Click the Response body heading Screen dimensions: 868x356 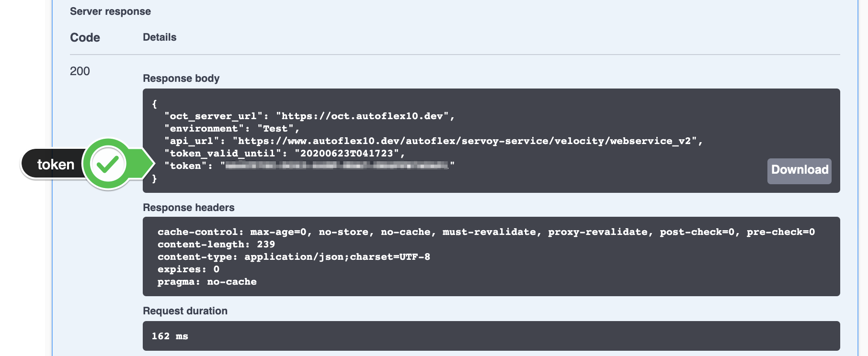pos(181,78)
